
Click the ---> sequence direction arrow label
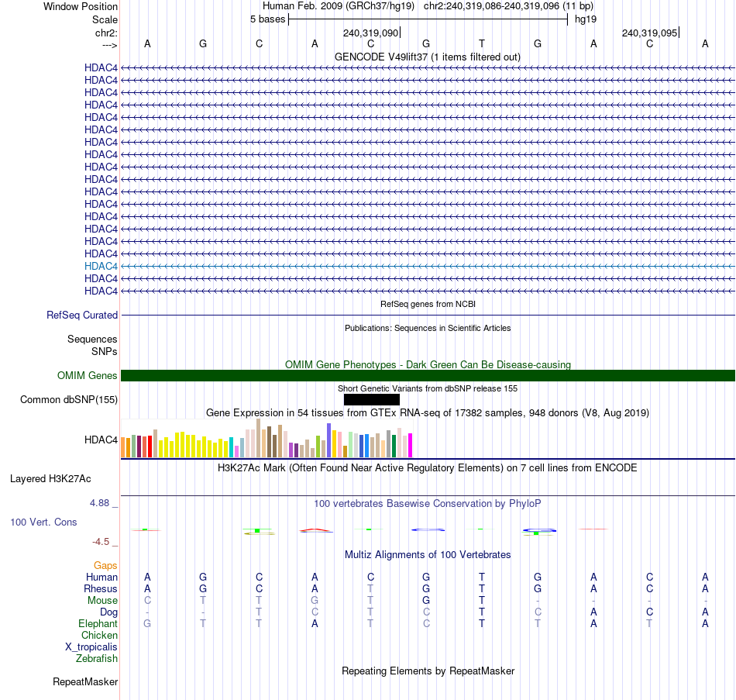pyautogui.click(x=109, y=45)
